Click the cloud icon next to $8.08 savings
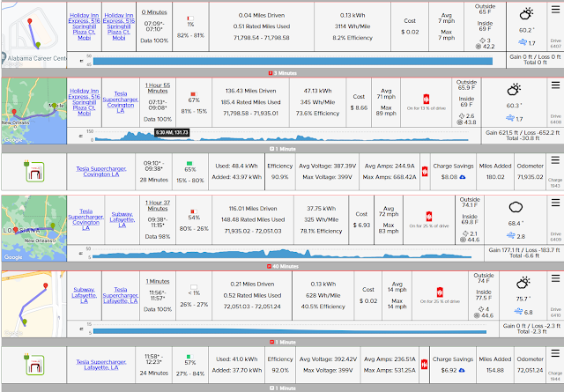The image size is (564, 392). tap(463, 177)
